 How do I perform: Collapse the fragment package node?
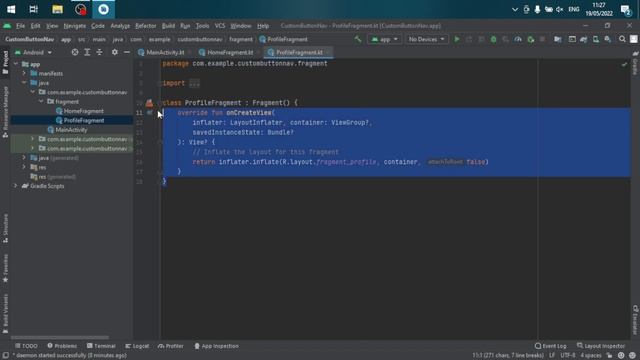[41, 102]
